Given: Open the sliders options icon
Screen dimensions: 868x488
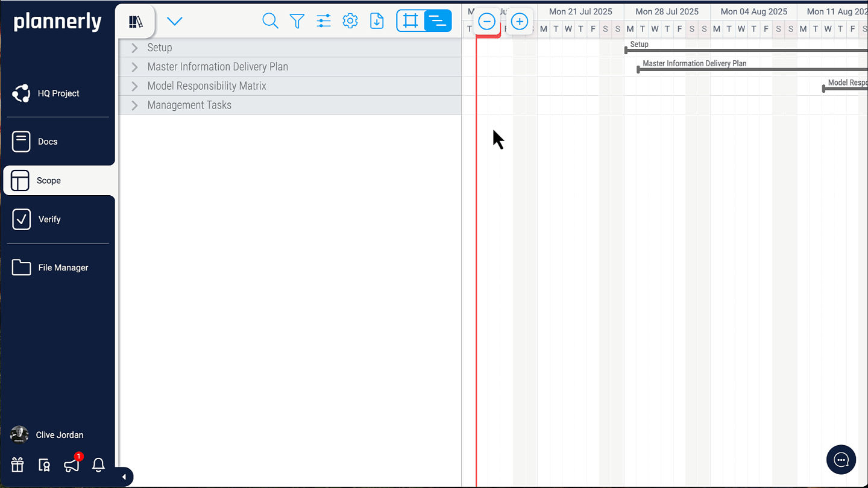Looking at the screenshot, I should (324, 21).
